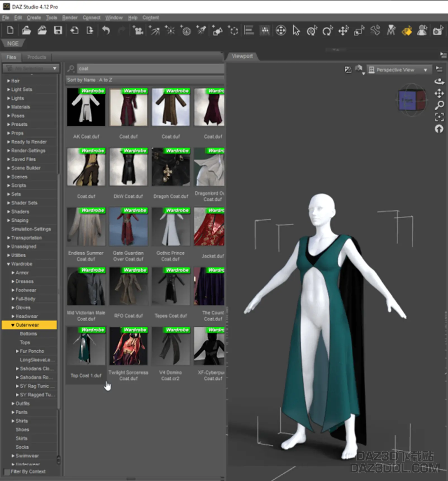The image size is (448, 481).
Task: Open the Create menu
Action: [x=34, y=17]
